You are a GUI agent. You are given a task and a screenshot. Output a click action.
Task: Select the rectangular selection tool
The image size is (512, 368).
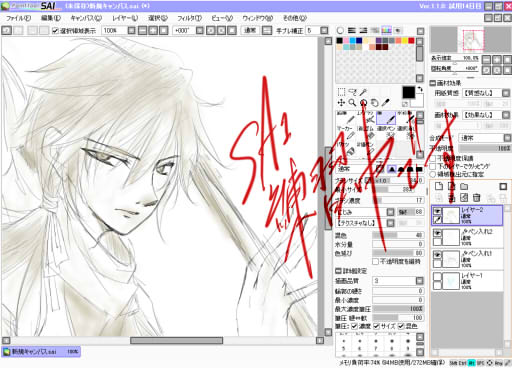[341, 92]
